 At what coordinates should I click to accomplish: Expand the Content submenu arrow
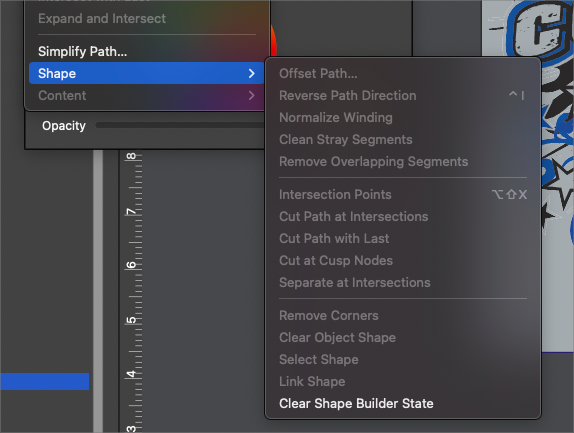[251, 96]
